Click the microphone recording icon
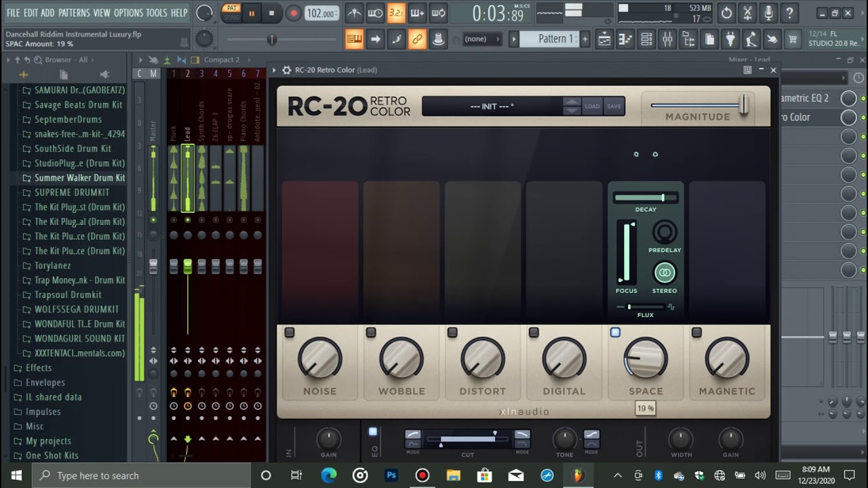The width and height of the screenshot is (868, 488). click(768, 13)
